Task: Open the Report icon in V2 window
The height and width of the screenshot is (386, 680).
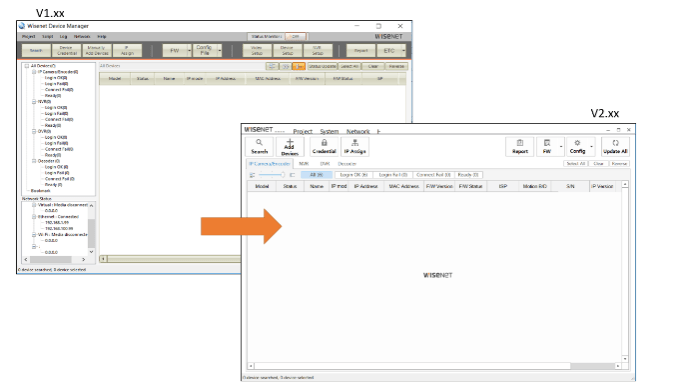Action: (x=520, y=143)
